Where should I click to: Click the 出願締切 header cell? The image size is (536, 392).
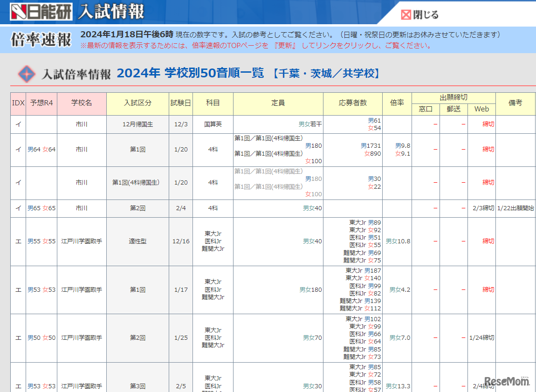(453, 97)
